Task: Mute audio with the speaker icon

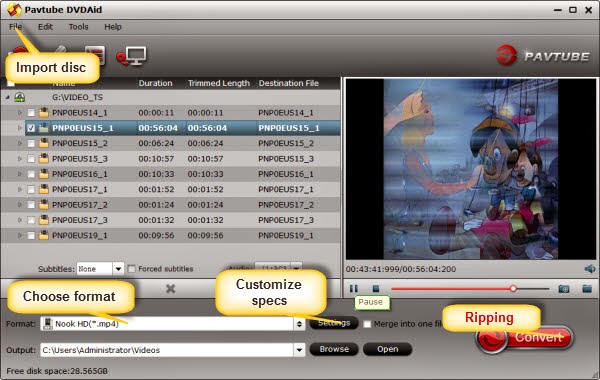Action: tap(590, 269)
